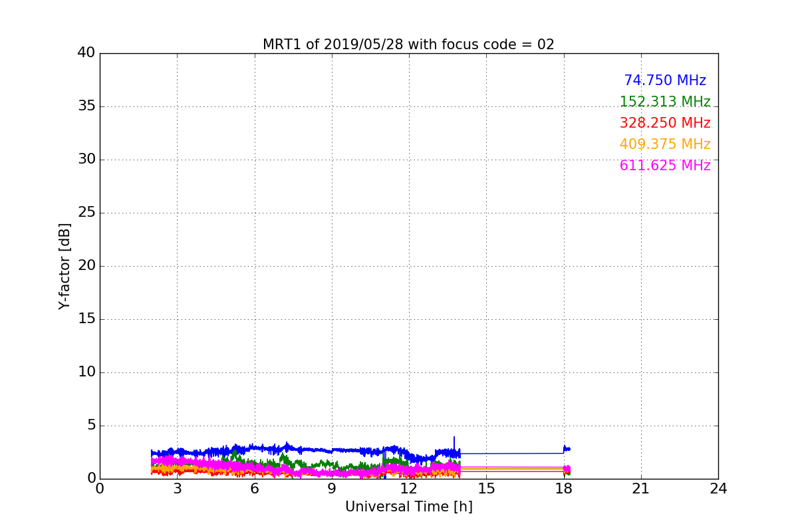
Task: Click the x-axis tick label '15'
Action: [486, 489]
